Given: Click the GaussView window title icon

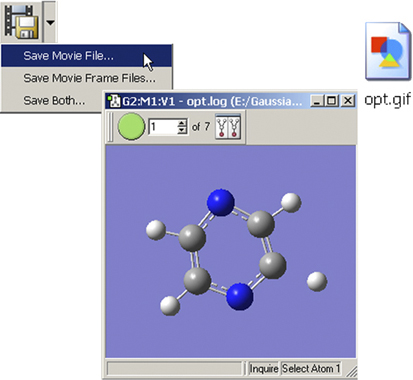Looking at the screenshot, I should coord(114,101).
